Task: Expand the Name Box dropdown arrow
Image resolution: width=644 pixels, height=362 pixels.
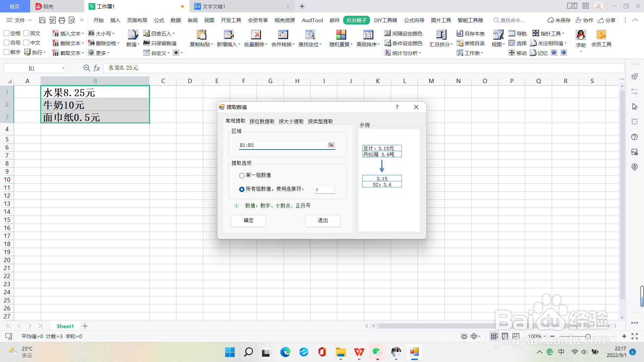Action: pos(63,68)
